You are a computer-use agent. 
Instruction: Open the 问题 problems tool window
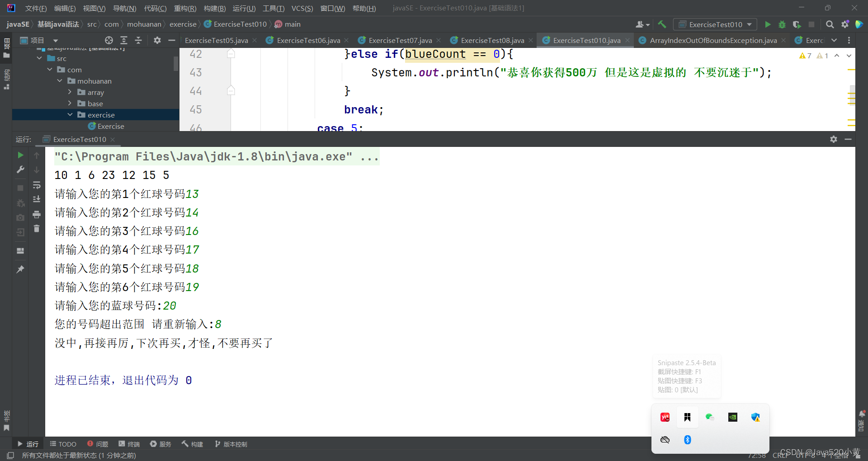click(98, 444)
